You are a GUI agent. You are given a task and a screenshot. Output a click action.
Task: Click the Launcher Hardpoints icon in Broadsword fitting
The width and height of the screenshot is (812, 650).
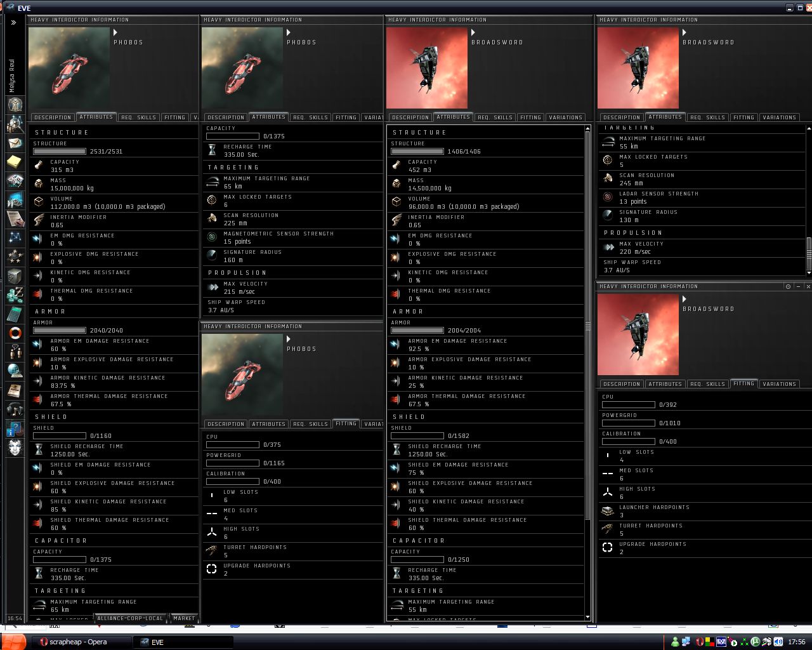click(x=608, y=510)
